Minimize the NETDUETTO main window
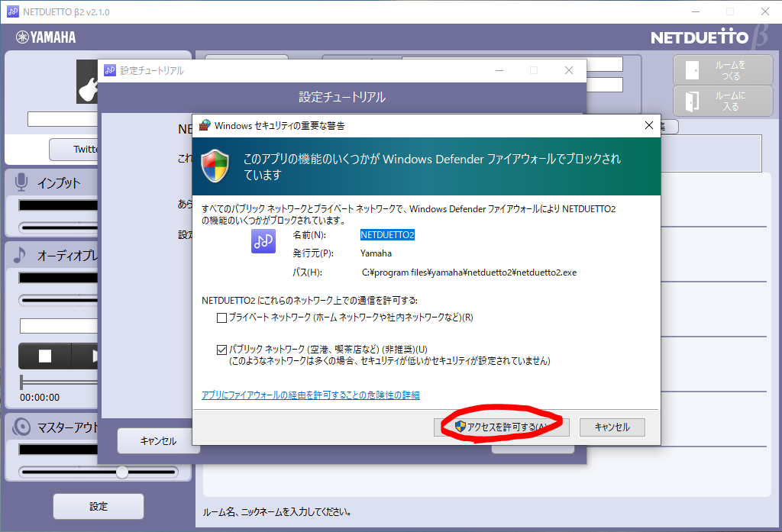Image resolution: width=782 pixels, height=532 pixels. click(x=696, y=11)
